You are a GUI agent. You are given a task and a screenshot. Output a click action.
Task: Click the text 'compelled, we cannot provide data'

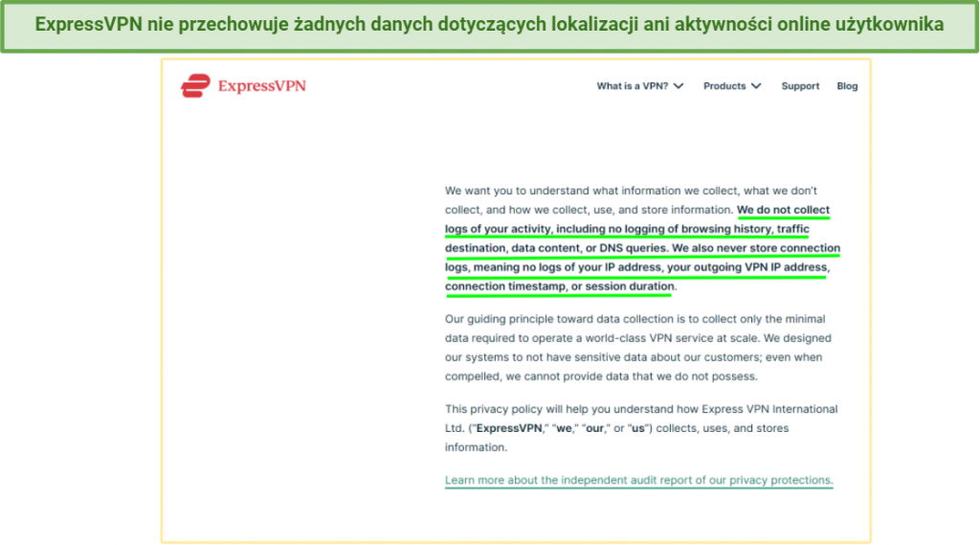click(x=536, y=376)
